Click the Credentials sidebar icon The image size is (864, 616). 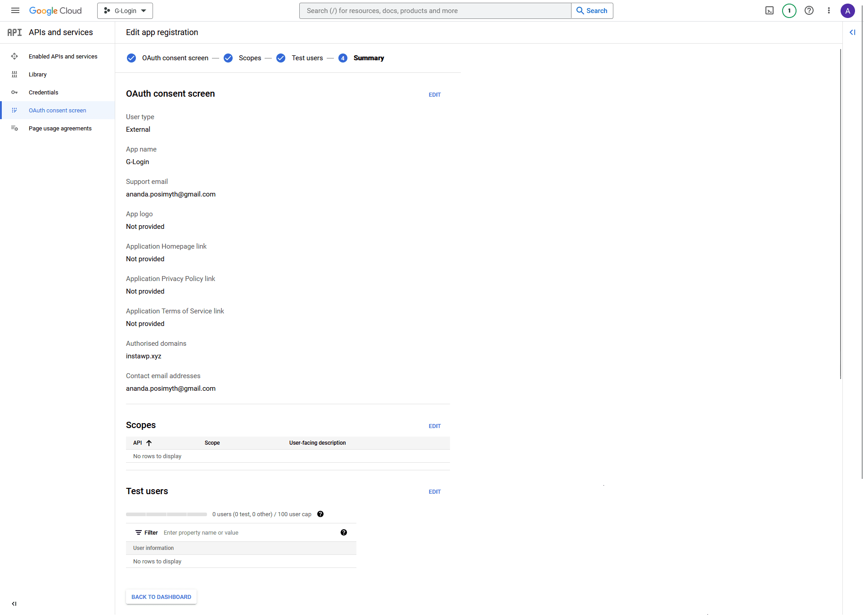point(15,91)
